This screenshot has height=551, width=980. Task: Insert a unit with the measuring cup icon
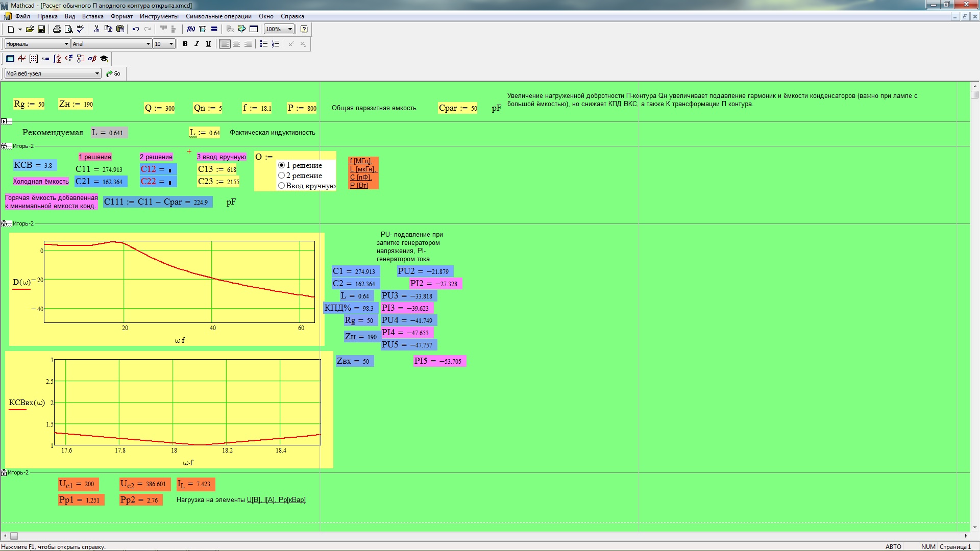click(203, 29)
